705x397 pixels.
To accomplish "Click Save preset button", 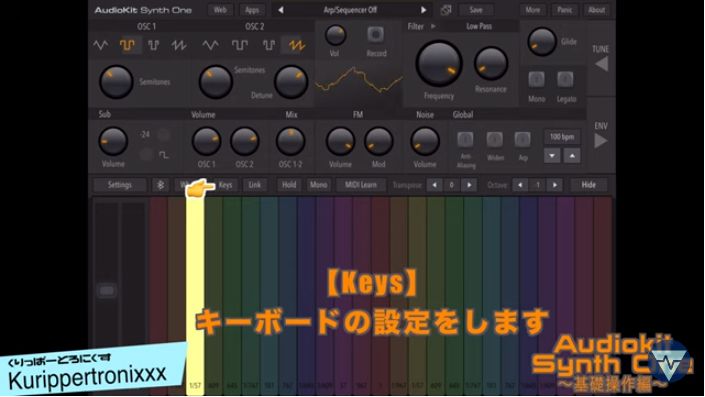I will [x=476, y=10].
